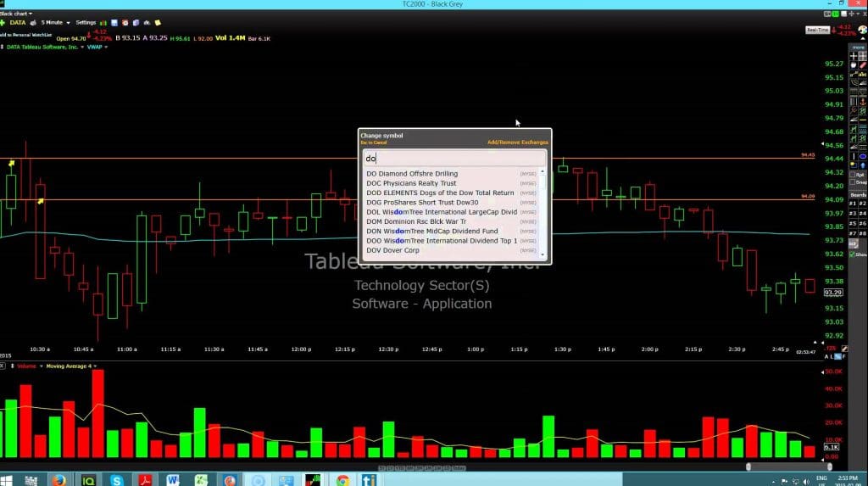The height and width of the screenshot is (486, 868).
Task: Click the yellow sticky note toolbar icon
Action: (x=158, y=23)
